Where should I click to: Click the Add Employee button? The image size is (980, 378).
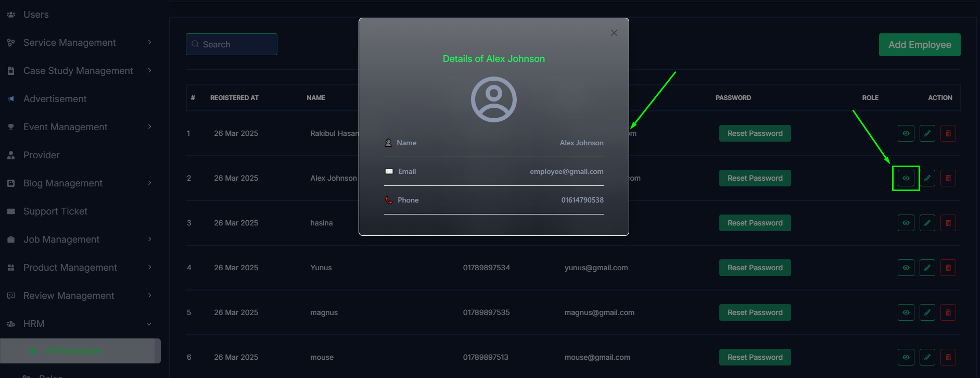[x=919, y=45]
